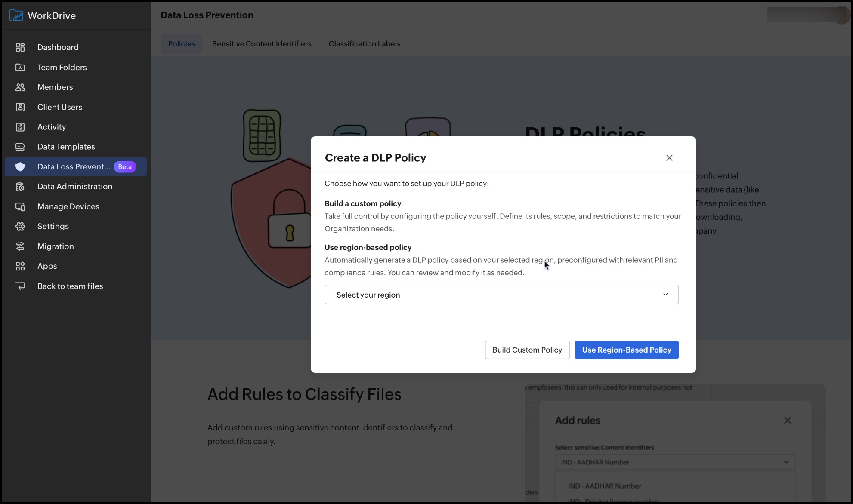Click the Members people icon
853x504 pixels.
(x=20, y=87)
